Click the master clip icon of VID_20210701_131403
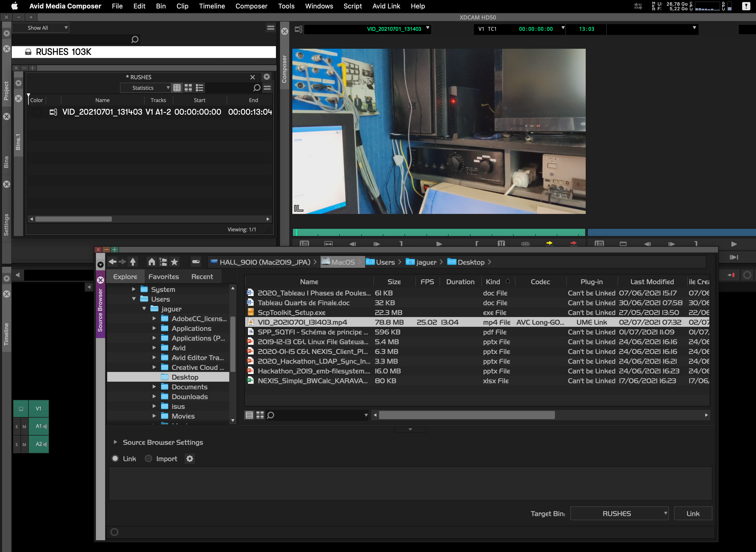Screen dimensions: 756x552 pos(53,112)
